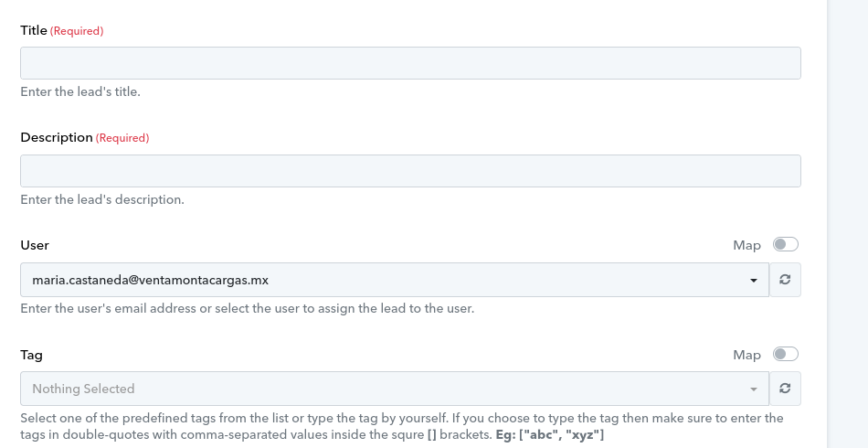Click the Tag field label
Screen dimensions: 868x448
tap(32, 355)
